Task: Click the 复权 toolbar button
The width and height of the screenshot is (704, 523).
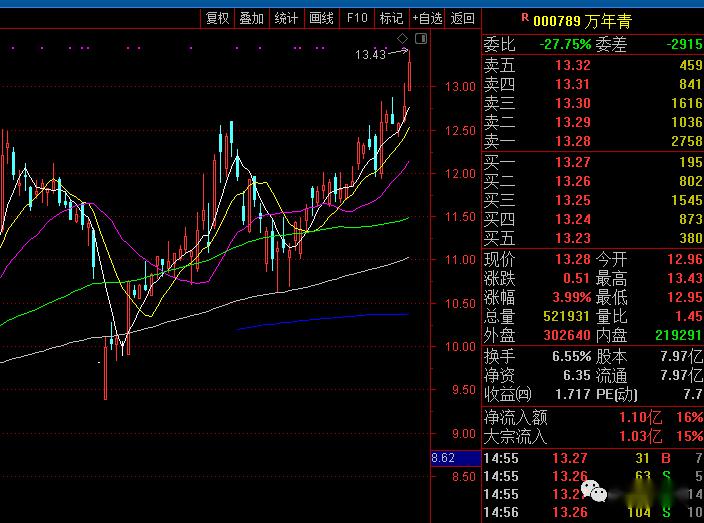Action: pyautogui.click(x=217, y=18)
